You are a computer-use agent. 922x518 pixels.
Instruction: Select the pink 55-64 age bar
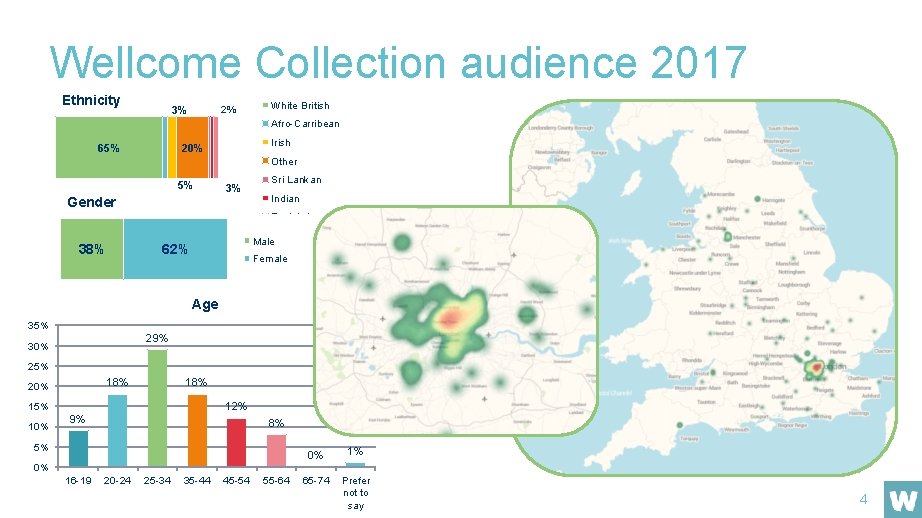pyautogui.click(x=276, y=451)
